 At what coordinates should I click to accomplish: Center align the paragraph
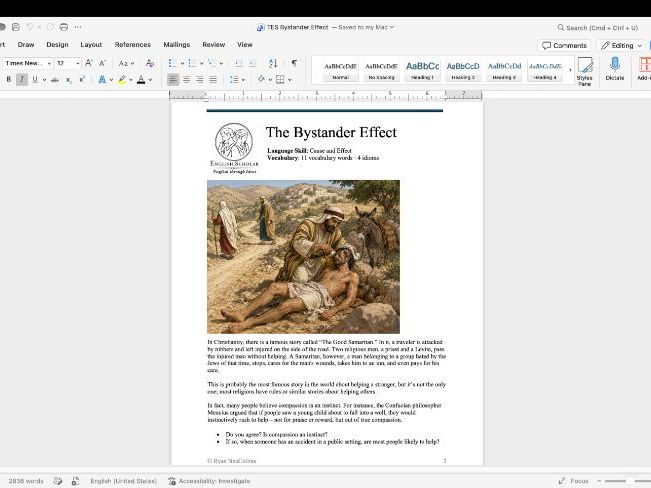(186, 79)
